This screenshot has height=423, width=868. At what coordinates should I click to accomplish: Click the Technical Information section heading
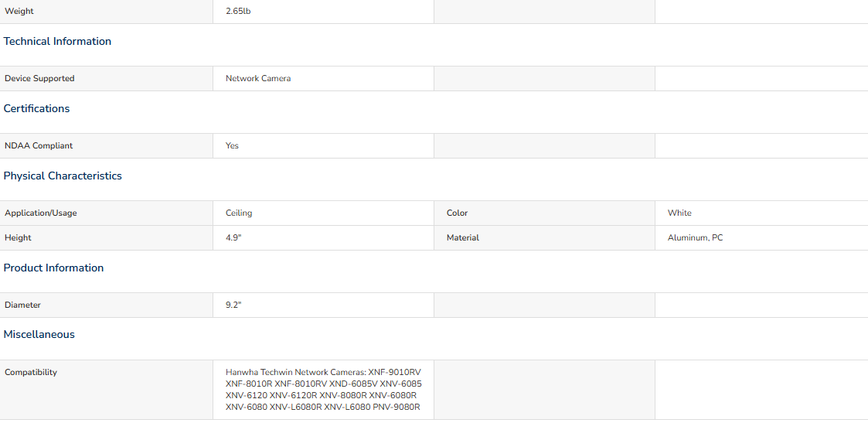(57, 42)
